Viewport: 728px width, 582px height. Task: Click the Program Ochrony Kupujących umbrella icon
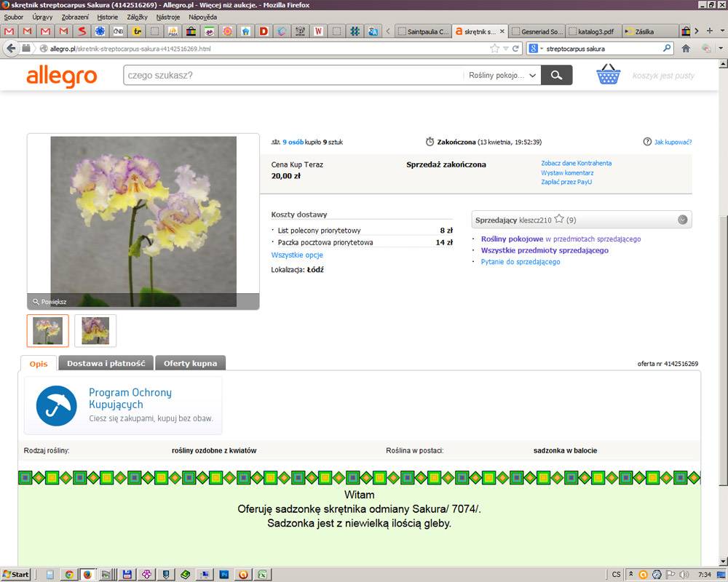coord(57,406)
